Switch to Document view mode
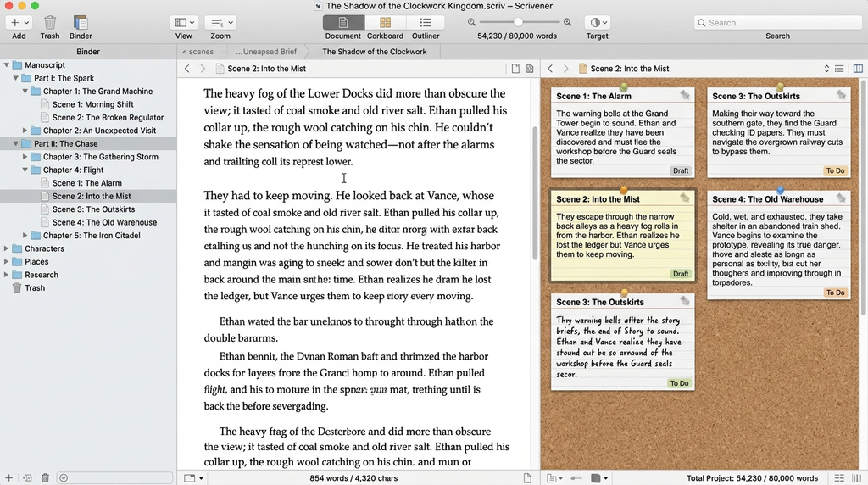 tap(343, 23)
